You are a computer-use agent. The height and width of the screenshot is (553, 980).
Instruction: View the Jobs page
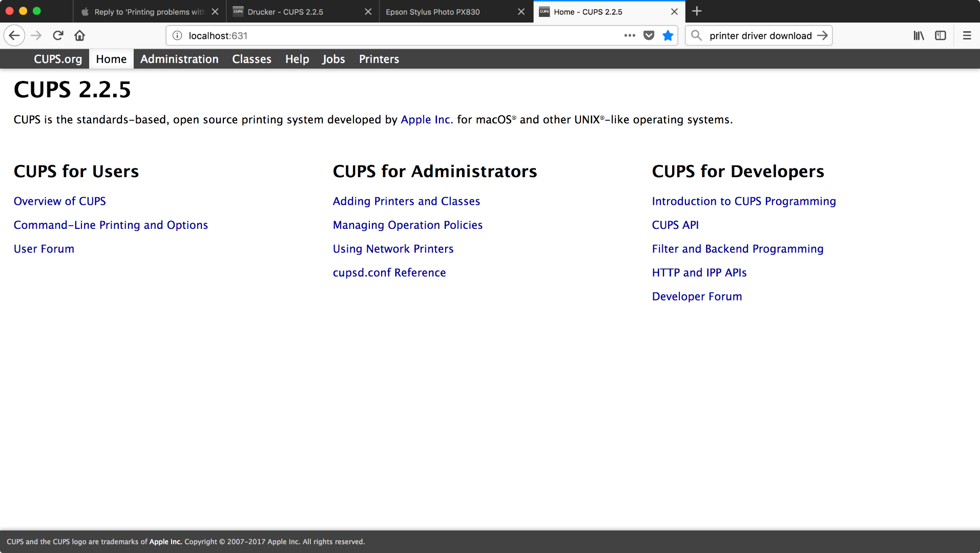tap(333, 59)
